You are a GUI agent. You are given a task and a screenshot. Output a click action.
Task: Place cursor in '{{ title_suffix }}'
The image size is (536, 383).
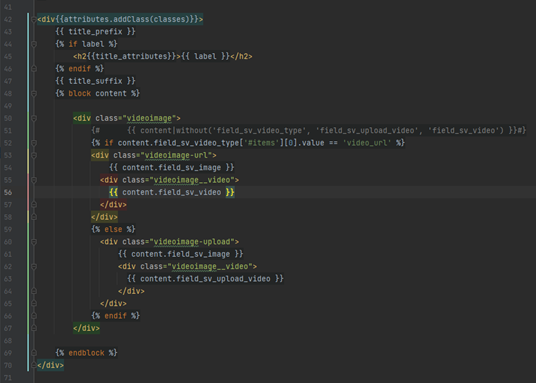pos(95,81)
